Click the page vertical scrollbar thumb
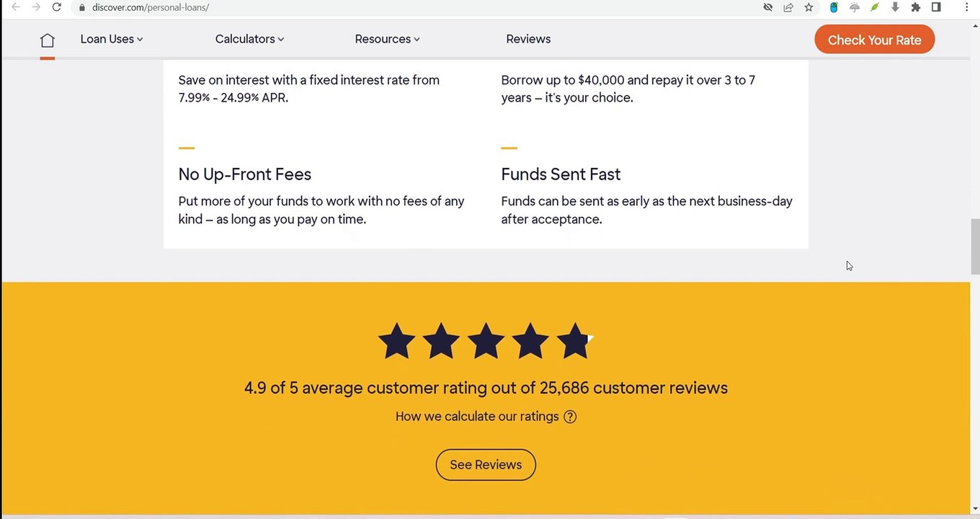Image resolution: width=980 pixels, height=519 pixels. 975,246
